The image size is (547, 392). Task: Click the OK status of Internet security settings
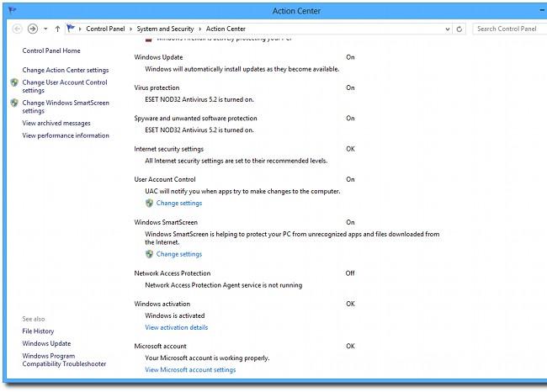pos(350,149)
